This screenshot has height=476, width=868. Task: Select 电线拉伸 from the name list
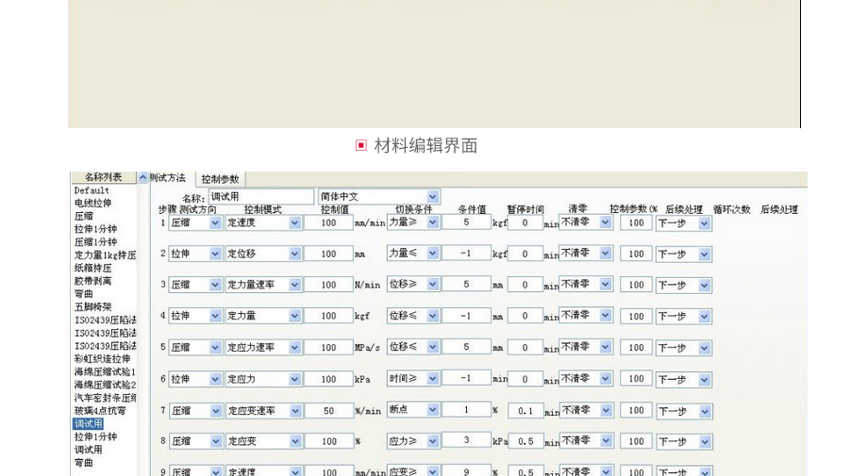click(93, 203)
